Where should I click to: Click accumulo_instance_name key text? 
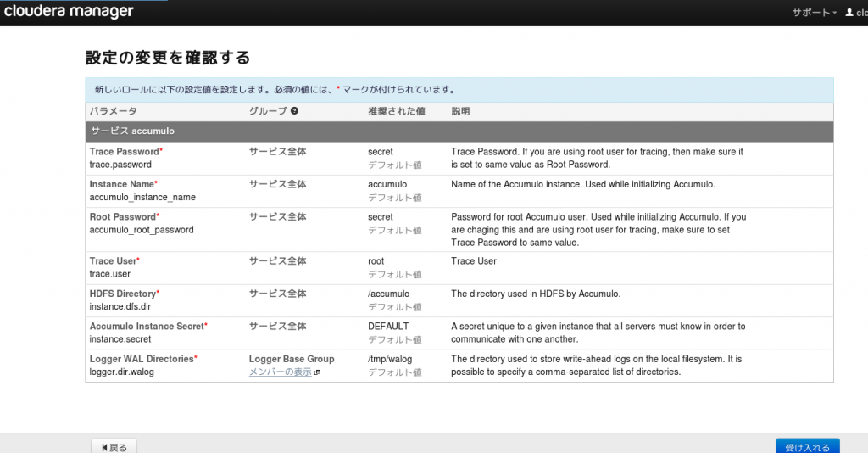point(142,197)
